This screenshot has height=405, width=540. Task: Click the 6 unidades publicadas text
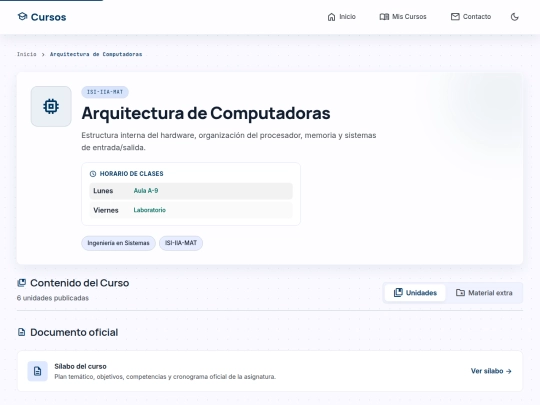tap(53, 298)
